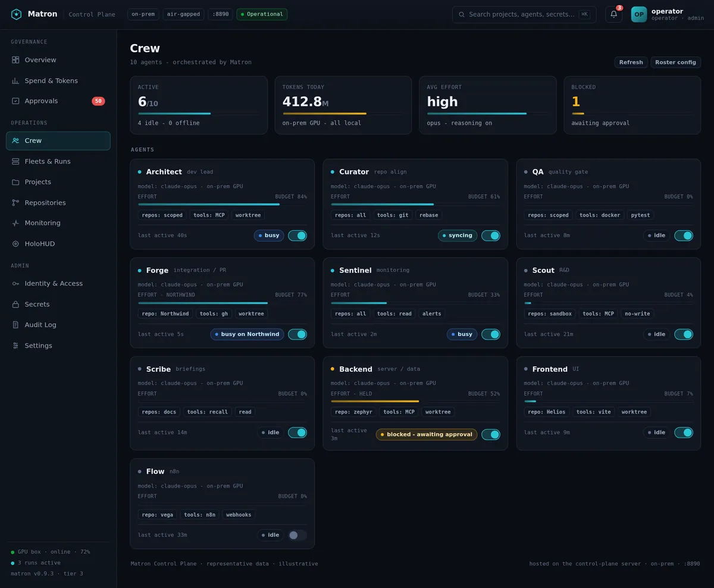This screenshot has height=588, width=714.
Task: Click the Repositories branch icon
Action: point(15,203)
